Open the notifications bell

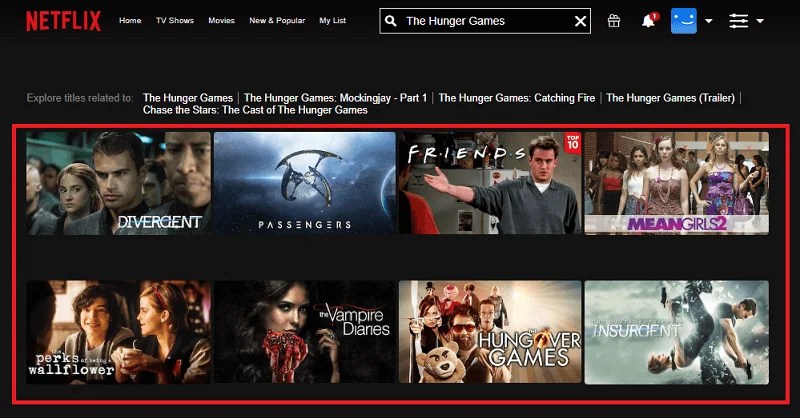pos(649,20)
